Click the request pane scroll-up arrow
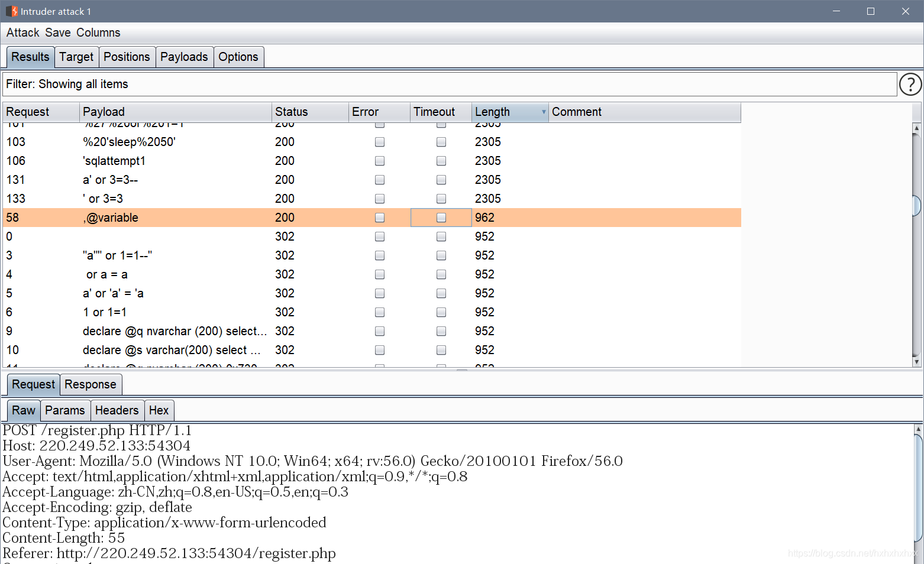924x564 pixels. [918, 429]
